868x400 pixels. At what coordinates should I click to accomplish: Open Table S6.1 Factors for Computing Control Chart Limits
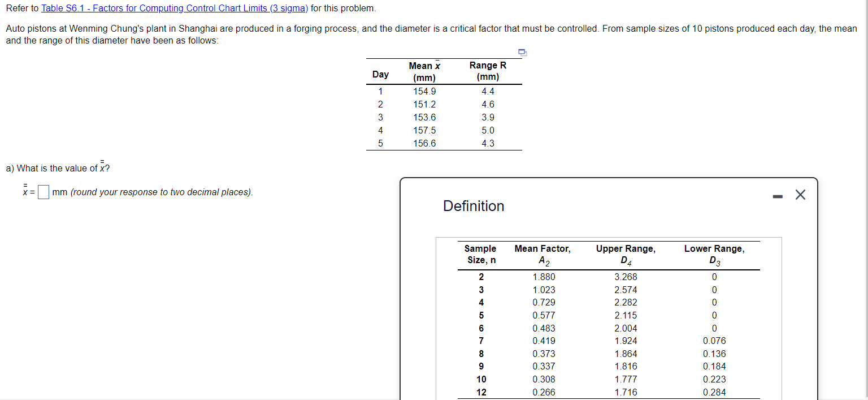point(175,8)
